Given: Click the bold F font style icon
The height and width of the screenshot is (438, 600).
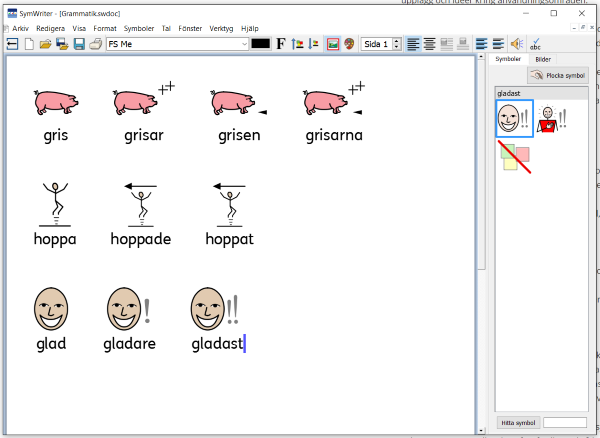Looking at the screenshot, I should pyautogui.click(x=282, y=44).
